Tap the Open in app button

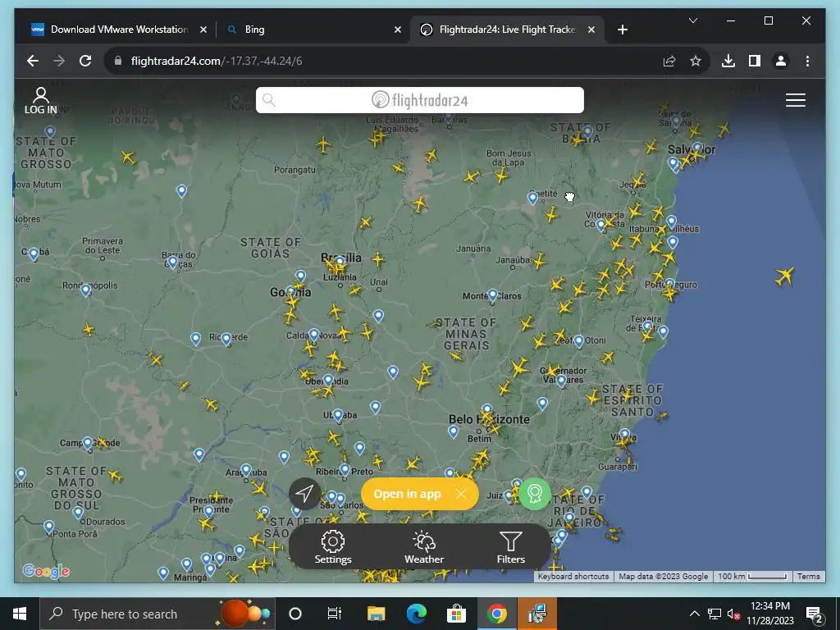click(407, 494)
